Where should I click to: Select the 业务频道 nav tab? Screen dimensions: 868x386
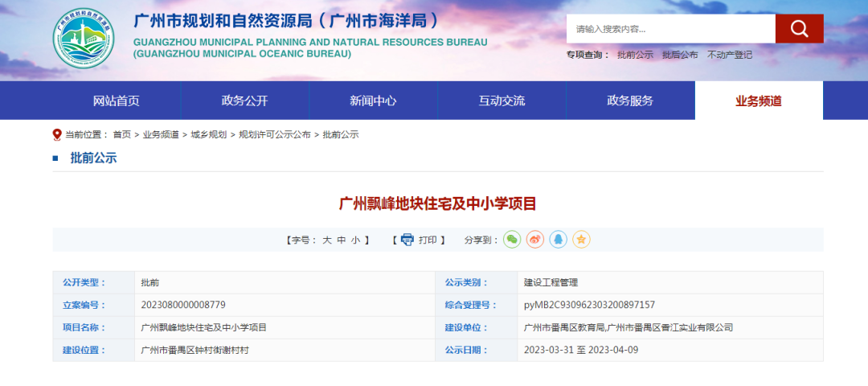(759, 101)
